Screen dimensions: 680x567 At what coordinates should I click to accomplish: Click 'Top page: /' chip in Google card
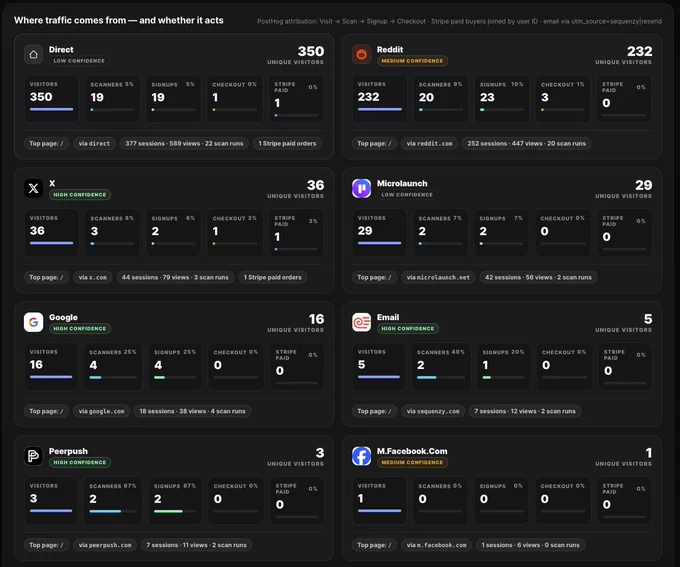coord(46,411)
